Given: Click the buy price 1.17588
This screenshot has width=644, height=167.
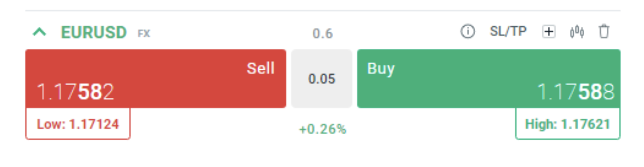Looking at the screenshot, I should (x=576, y=92).
